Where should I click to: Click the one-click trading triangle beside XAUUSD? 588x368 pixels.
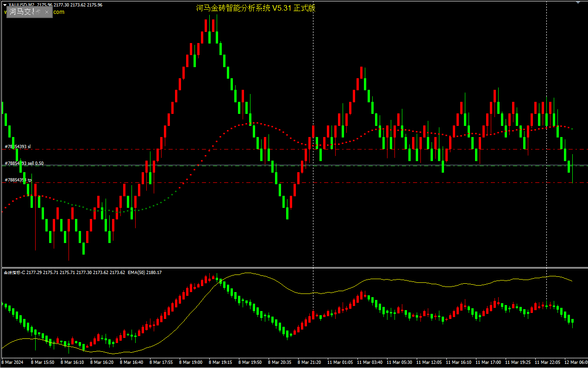[x=5, y=5]
